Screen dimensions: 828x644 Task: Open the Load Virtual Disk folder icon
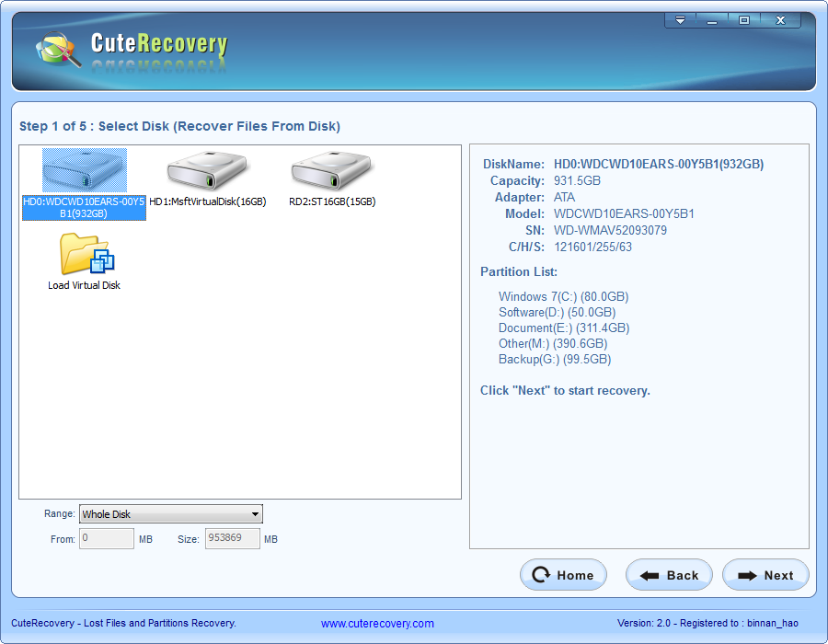click(x=86, y=254)
